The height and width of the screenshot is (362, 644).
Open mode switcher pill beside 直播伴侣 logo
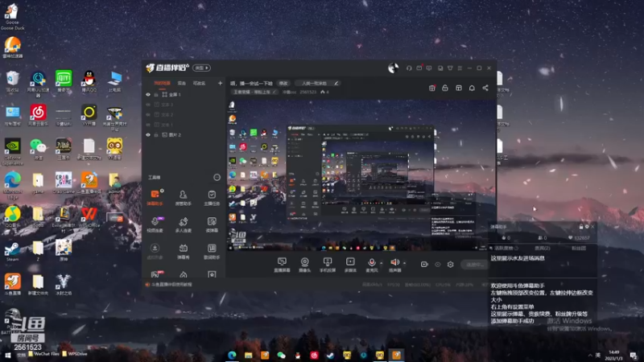202,68
